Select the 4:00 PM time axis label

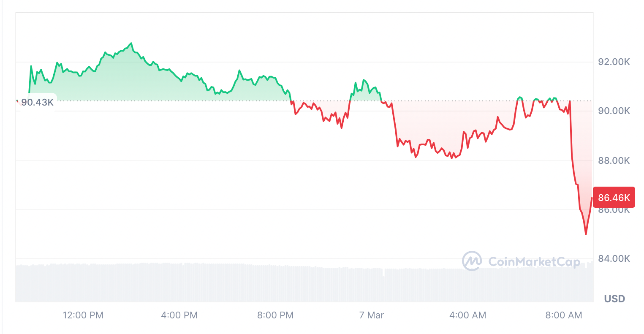point(179,315)
